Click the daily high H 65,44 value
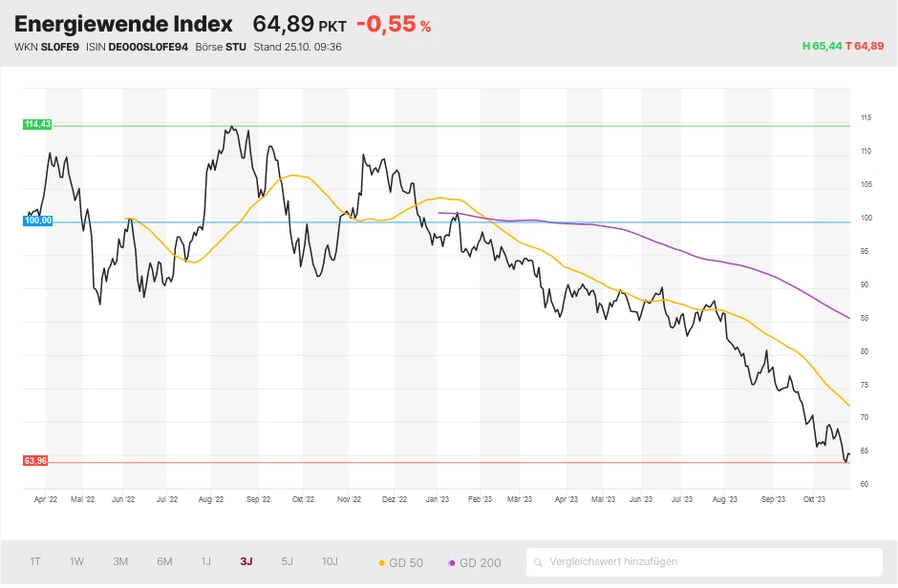This screenshot has width=898, height=588. (822, 46)
